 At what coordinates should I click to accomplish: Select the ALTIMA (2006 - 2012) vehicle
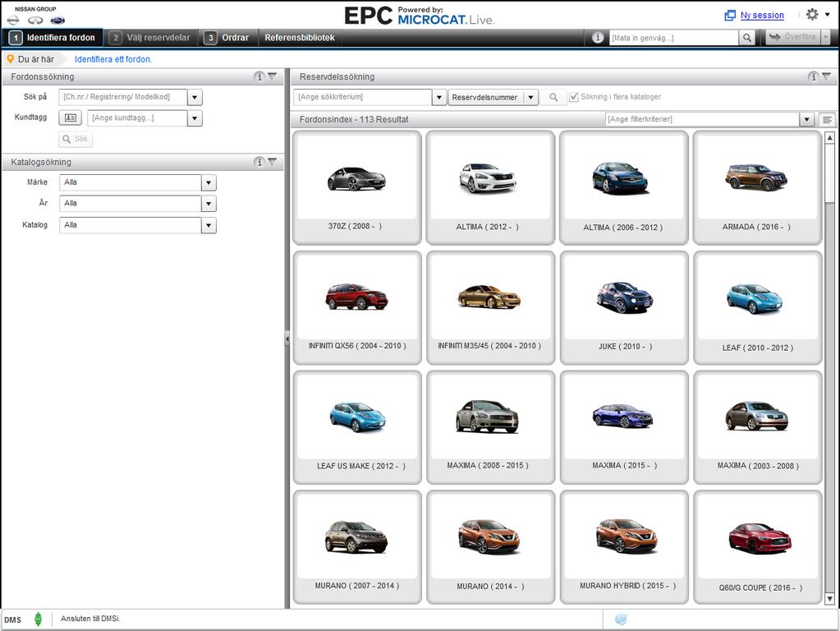point(624,187)
